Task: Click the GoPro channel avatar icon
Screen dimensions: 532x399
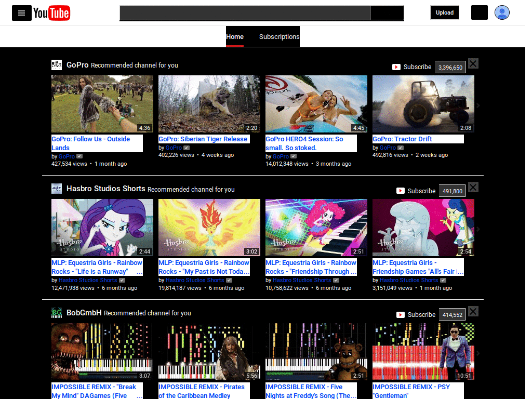Action: [x=57, y=65]
